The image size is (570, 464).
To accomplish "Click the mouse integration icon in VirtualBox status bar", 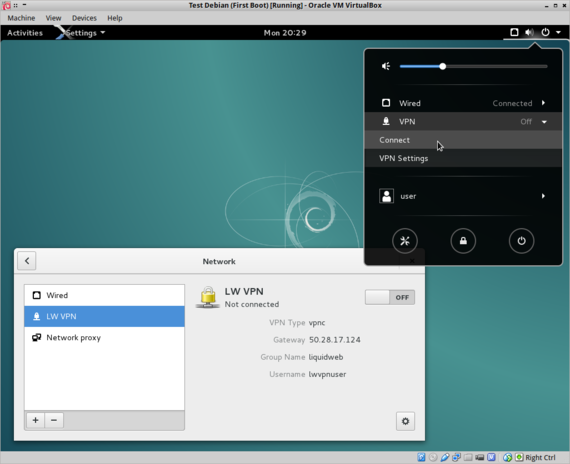I will point(507,457).
